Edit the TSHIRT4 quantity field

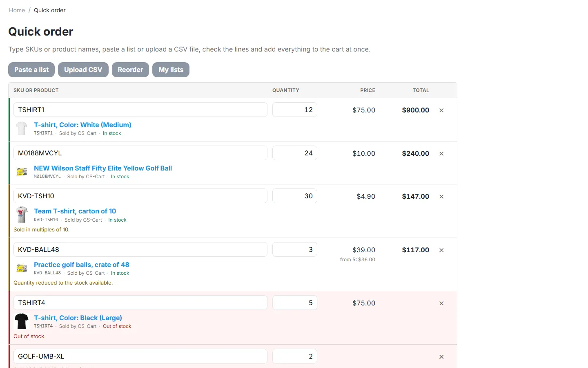(295, 303)
